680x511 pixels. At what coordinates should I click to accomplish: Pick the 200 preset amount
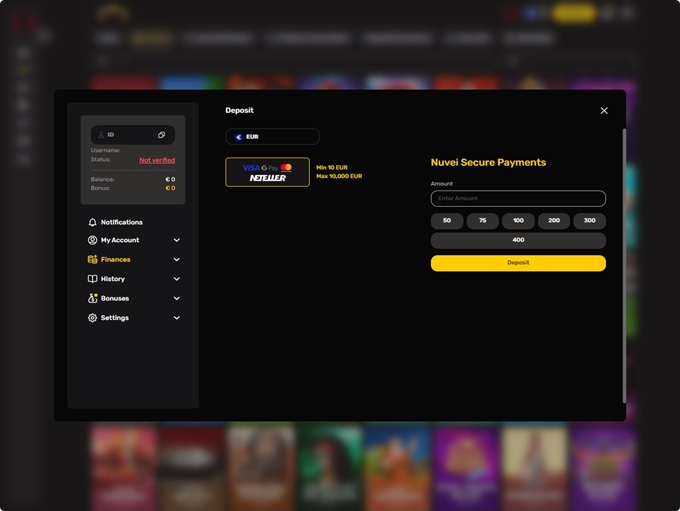[554, 221]
